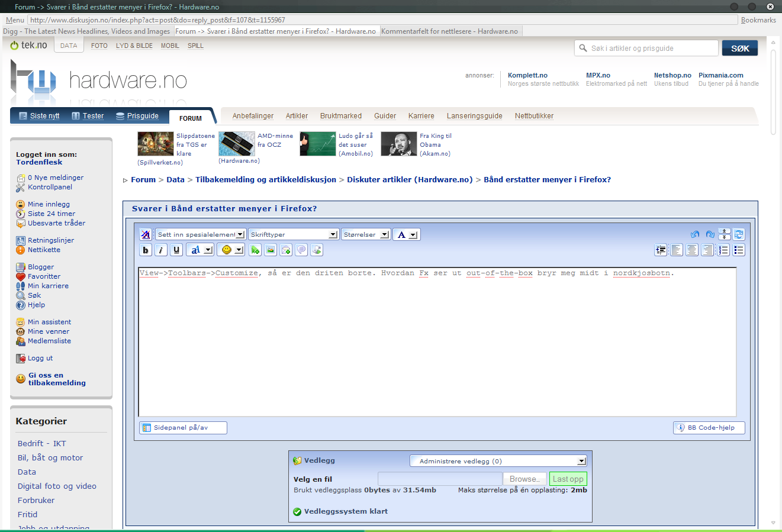Insert a link using the green link icon
Screen dimensions: 782x532
(255, 250)
